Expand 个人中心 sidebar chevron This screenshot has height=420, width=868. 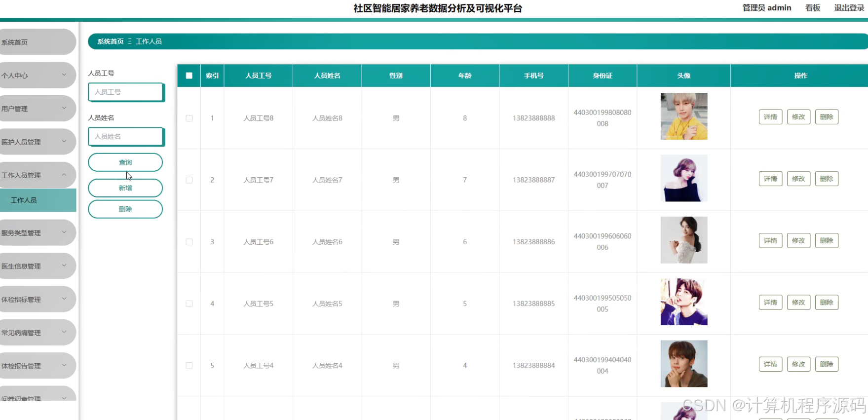pos(64,75)
